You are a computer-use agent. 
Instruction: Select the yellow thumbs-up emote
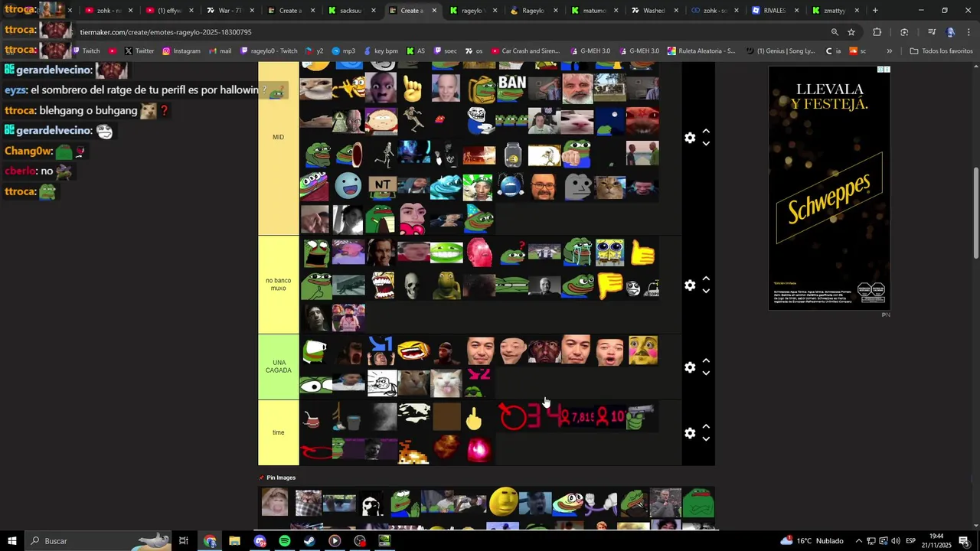(643, 253)
